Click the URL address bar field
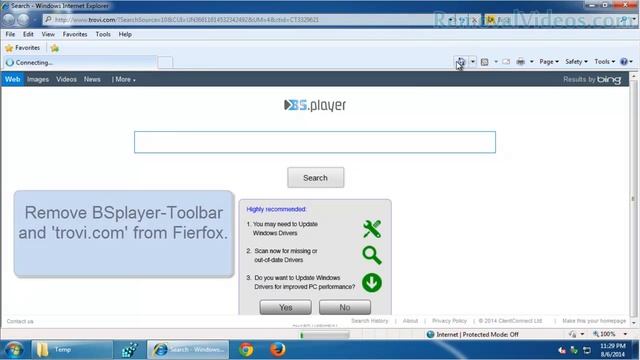 [245, 20]
